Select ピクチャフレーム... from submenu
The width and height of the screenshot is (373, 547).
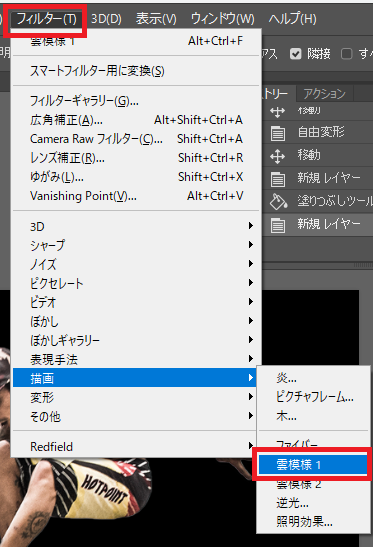click(313, 397)
